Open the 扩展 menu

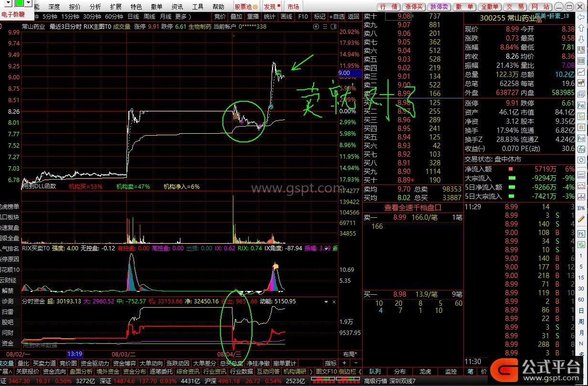116,7
